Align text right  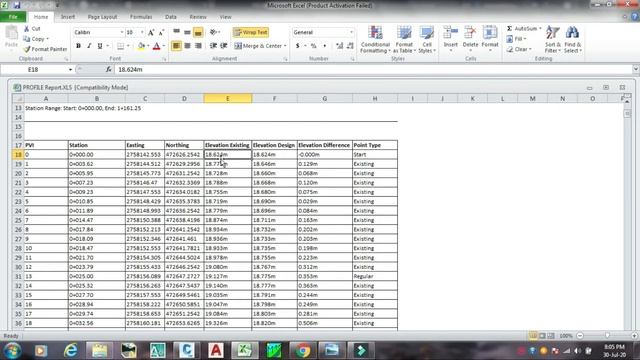point(198,46)
